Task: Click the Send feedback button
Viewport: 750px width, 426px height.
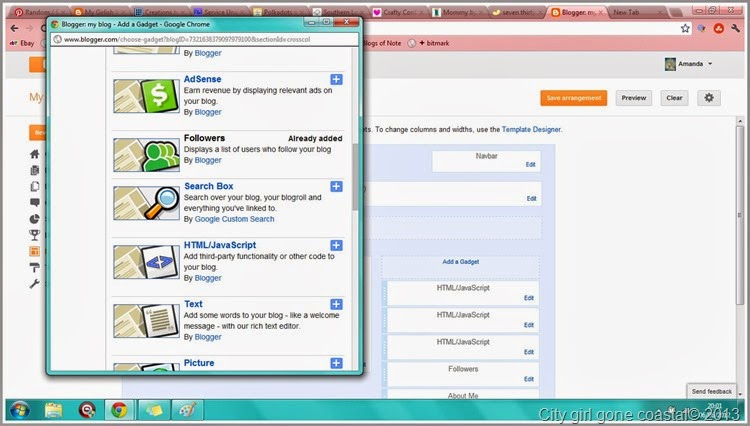Action: (711, 391)
